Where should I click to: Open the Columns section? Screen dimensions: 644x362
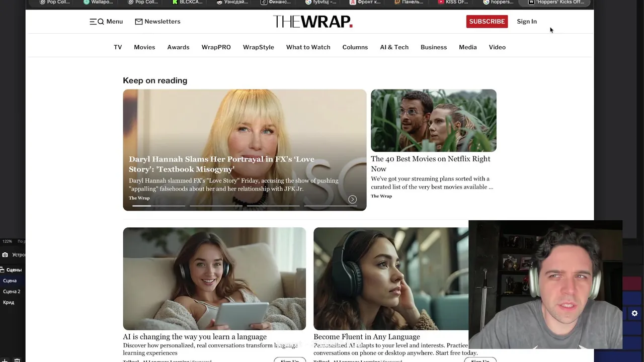[x=355, y=47]
